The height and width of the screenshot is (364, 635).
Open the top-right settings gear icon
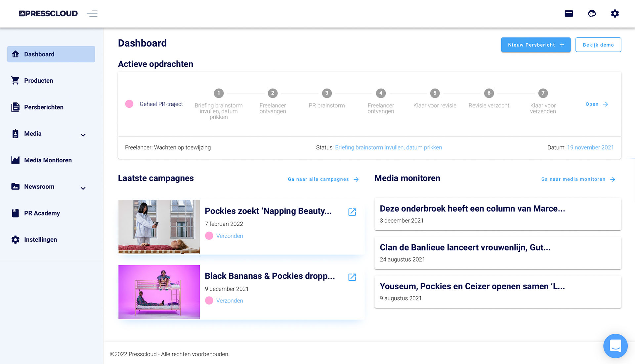point(615,14)
